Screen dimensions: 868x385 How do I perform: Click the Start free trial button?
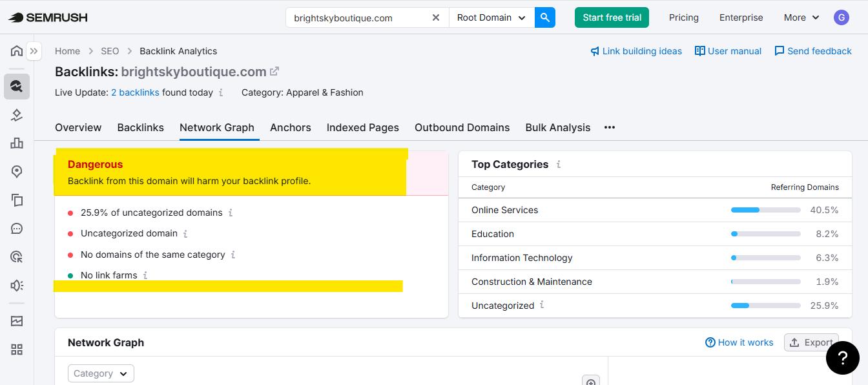tap(612, 17)
